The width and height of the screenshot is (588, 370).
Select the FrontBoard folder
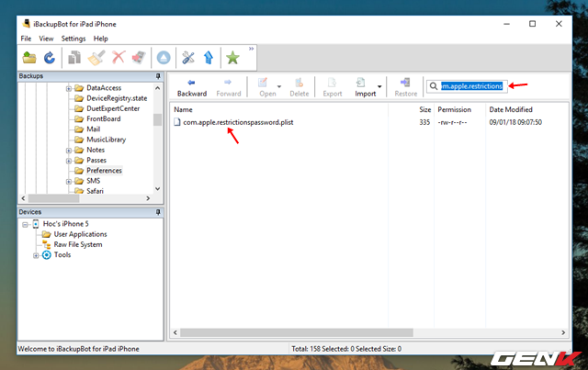click(x=104, y=118)
